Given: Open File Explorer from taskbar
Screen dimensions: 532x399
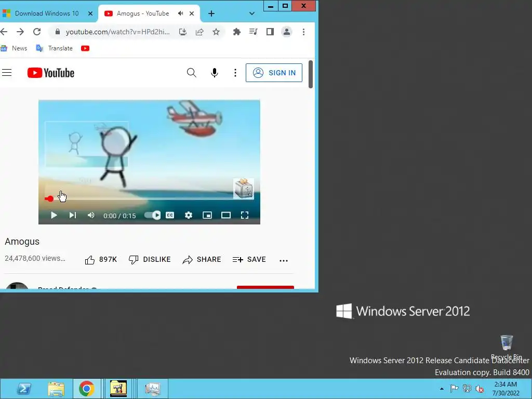Looking at the screenshot, I should tap(56, 389).
